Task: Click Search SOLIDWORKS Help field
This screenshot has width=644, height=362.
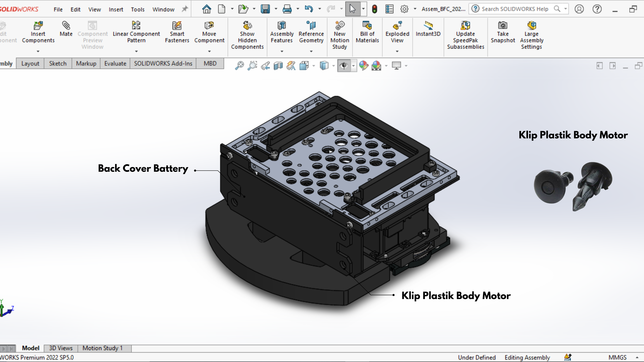Action: click(519, 9)
